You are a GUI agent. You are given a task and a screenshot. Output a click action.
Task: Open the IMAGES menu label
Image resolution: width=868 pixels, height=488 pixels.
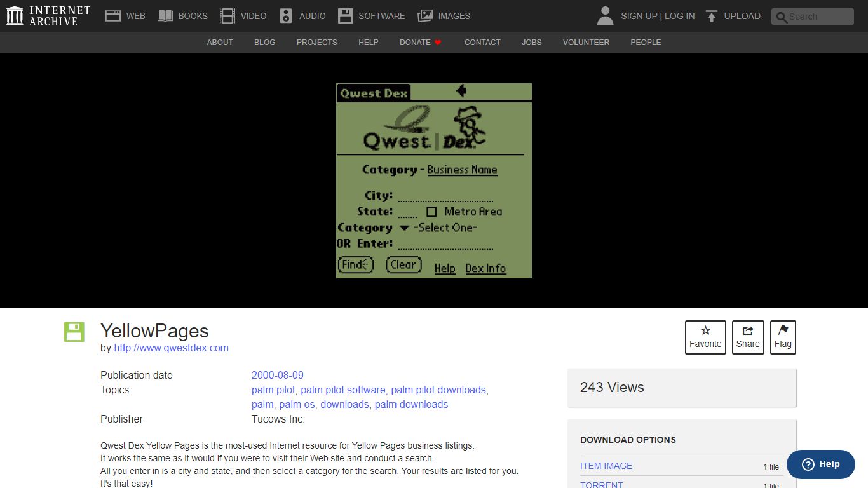click(x=454, y=16)
